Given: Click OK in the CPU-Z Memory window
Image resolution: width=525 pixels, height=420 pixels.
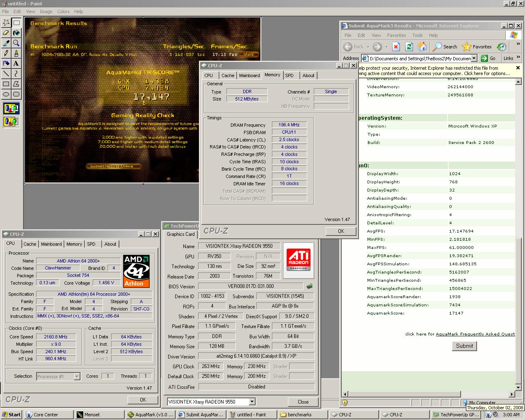Looking at the screenshot, I should point(341,231).
